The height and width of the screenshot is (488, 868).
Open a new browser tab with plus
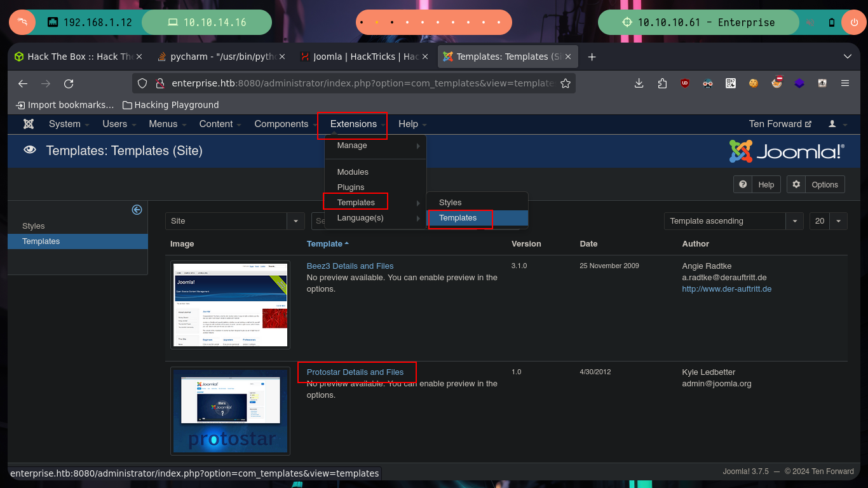[592, 57]
